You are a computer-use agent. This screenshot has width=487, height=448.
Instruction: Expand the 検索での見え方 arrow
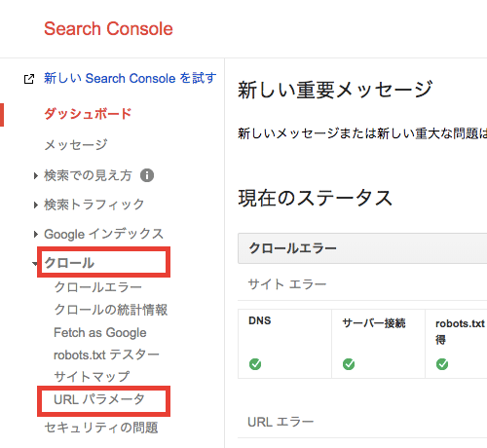36,176
